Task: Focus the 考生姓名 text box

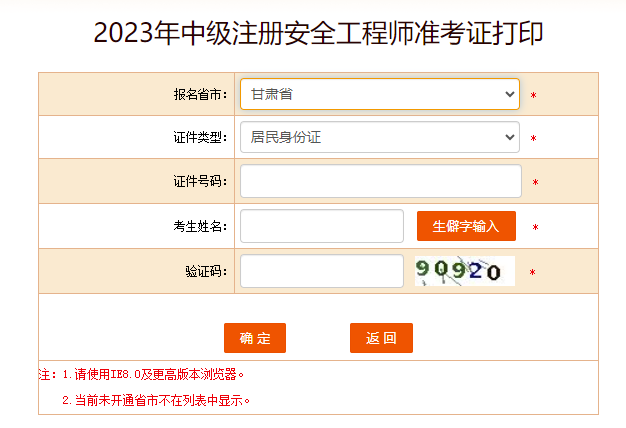Action: (321, 226)
